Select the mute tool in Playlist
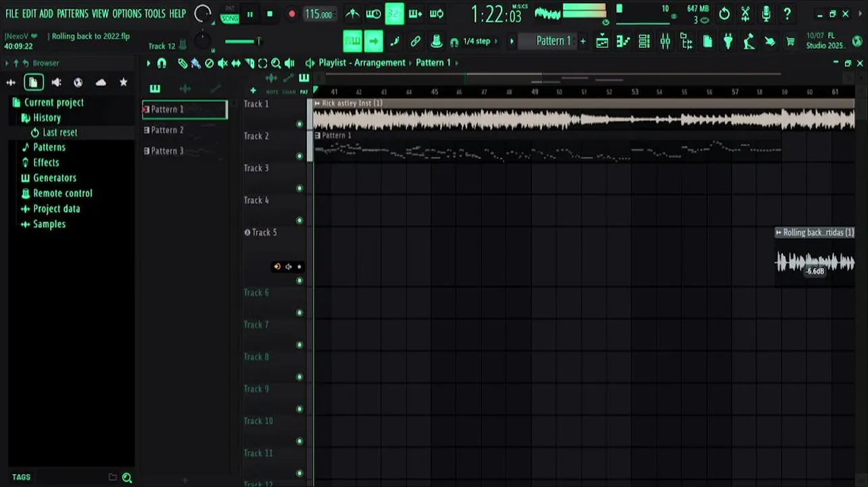 [222, 63]
